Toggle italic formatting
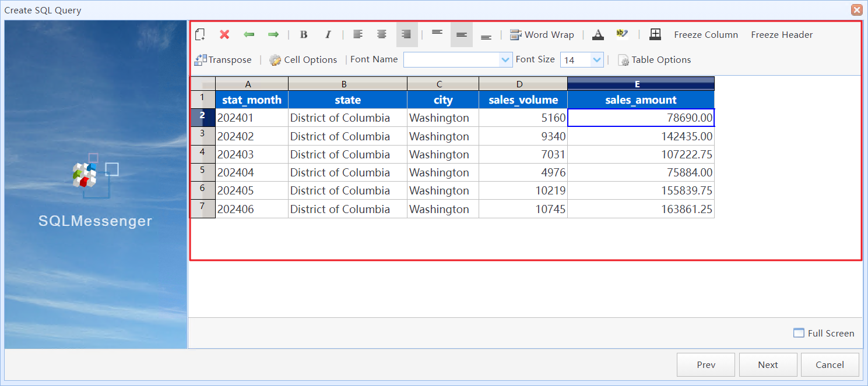This screenshot has height=386, width=868. (328, 34)
